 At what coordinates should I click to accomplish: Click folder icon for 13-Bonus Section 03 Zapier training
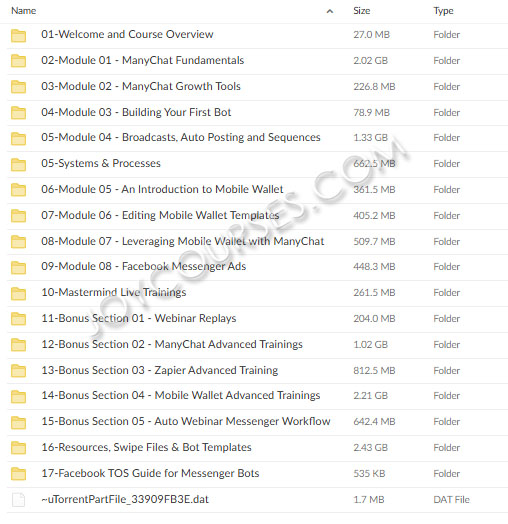(x=18, y=371)
